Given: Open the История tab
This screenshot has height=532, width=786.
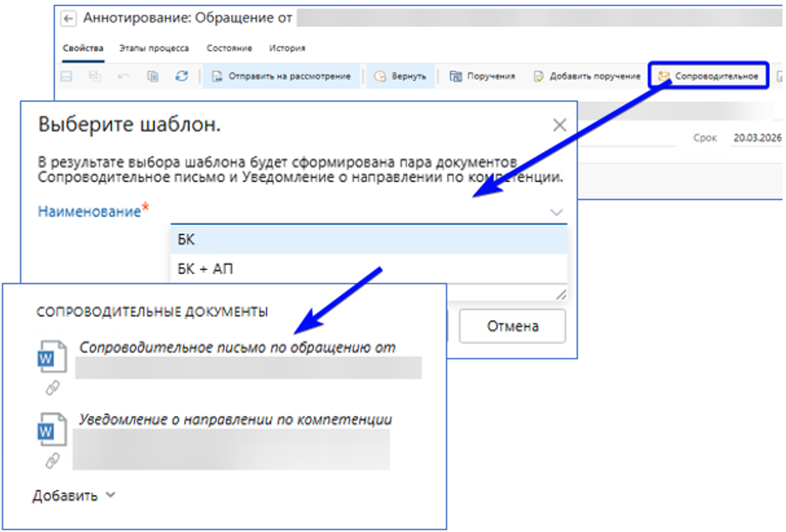Looking at the screenshot, I should pos(287,48).
